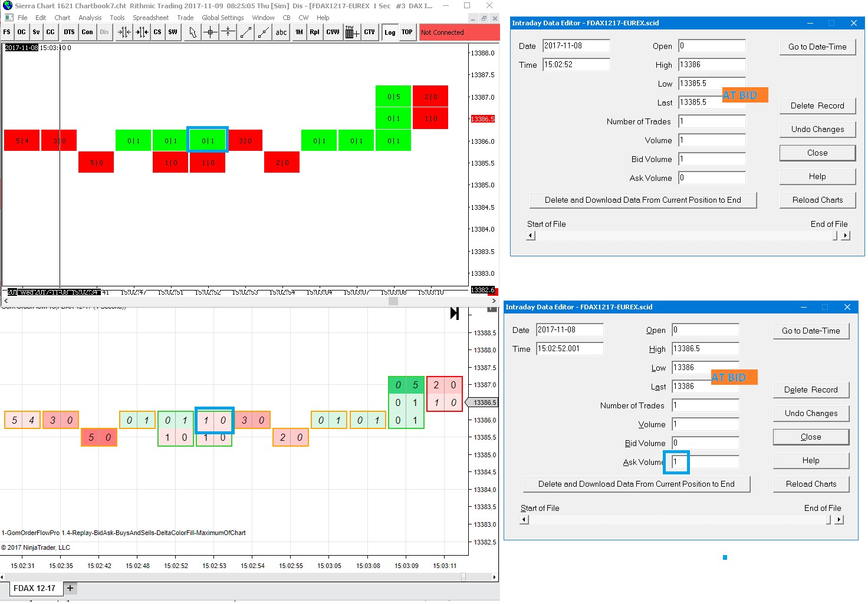Image resolution: width=868 pixels, height=604 pixels.
Task: Select the abc text drawing tool
Action: coord(281,32)
